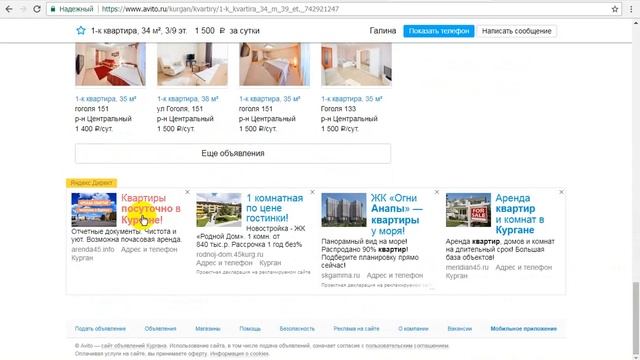Click the browser back arrow
The width and height of the screenshot is (640, 360).
pyautogui.click(x=9, y=9)
